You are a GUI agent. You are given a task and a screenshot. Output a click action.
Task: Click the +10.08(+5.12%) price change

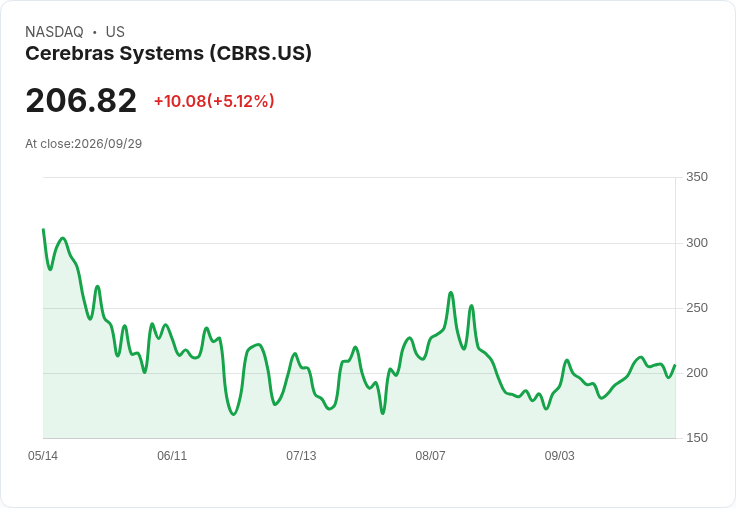[214, 101]
